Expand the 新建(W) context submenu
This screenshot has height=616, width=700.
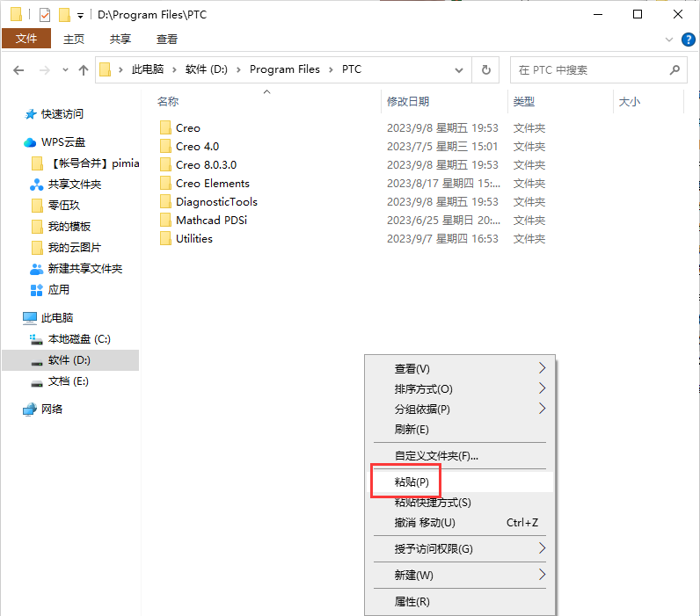460,575
